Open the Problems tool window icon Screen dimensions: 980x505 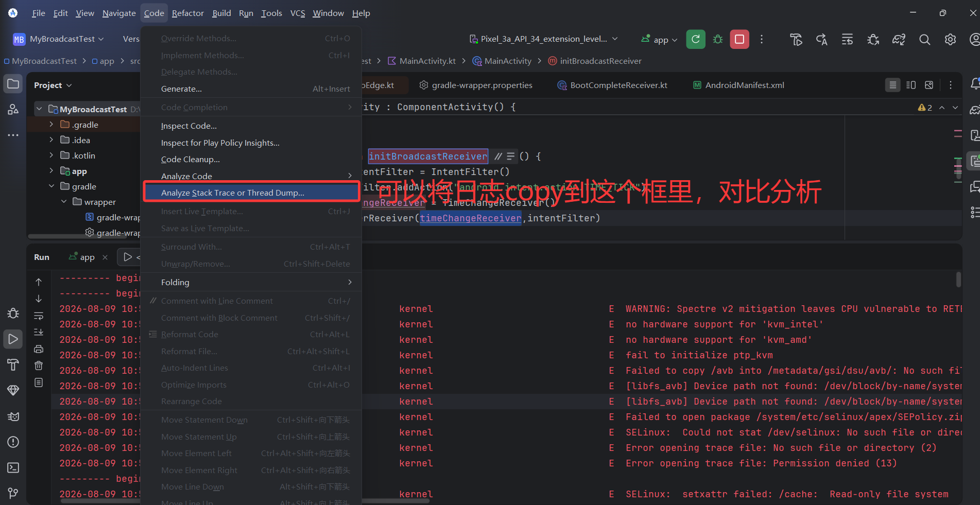pos(13,442)
